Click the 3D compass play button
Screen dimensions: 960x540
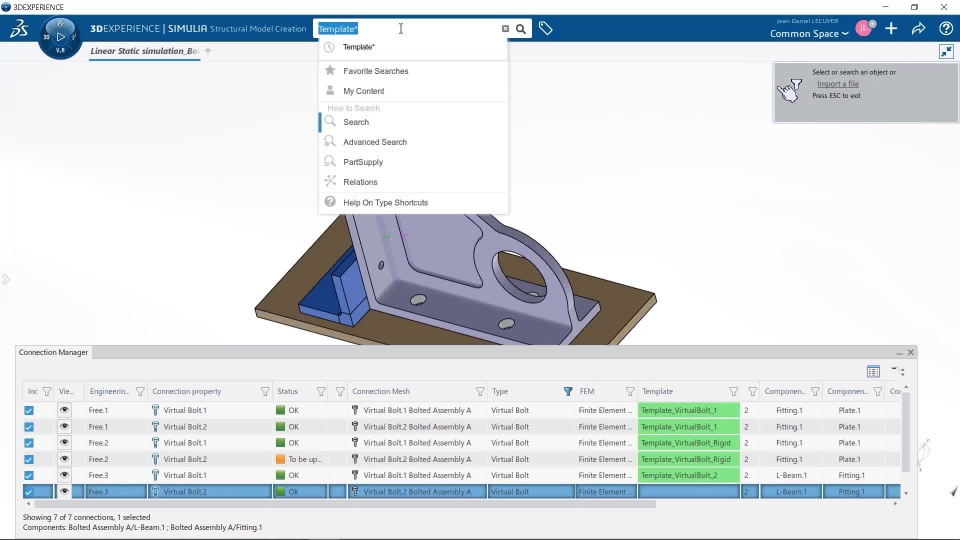[x=60, y=37]
